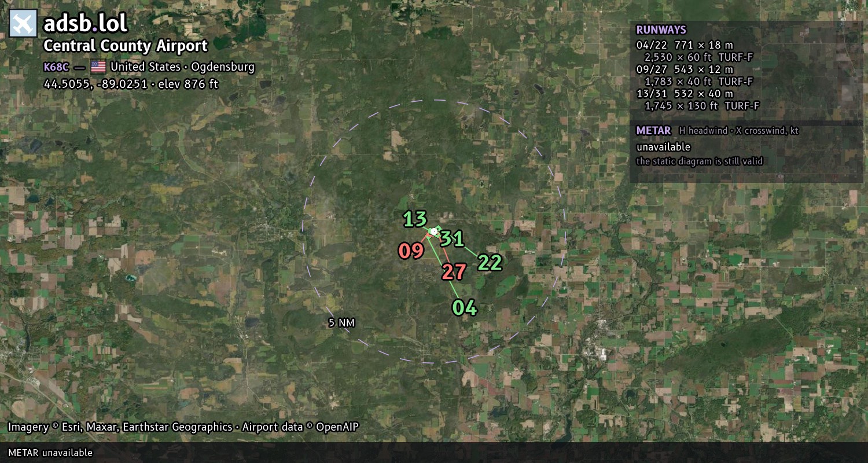Click the RUNWAYS panel heading
868x463 pixels.
661,30
